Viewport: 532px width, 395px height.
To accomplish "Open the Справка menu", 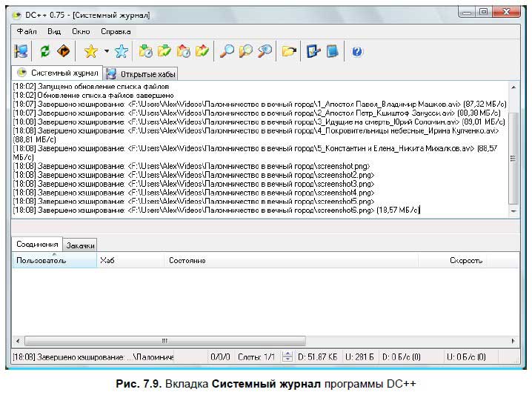I will (x=116, y=32).
